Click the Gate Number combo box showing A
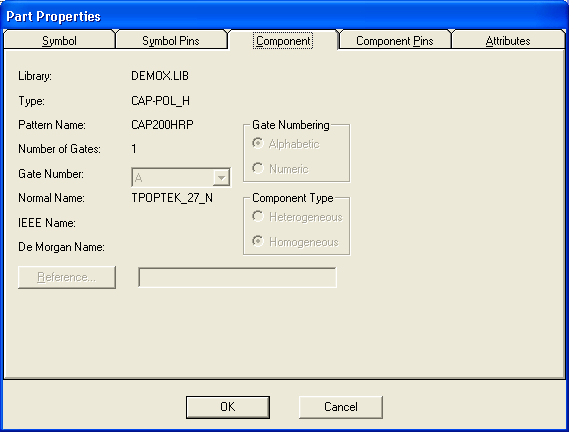This screenshot has width=569, height=432. pos(181,177)
